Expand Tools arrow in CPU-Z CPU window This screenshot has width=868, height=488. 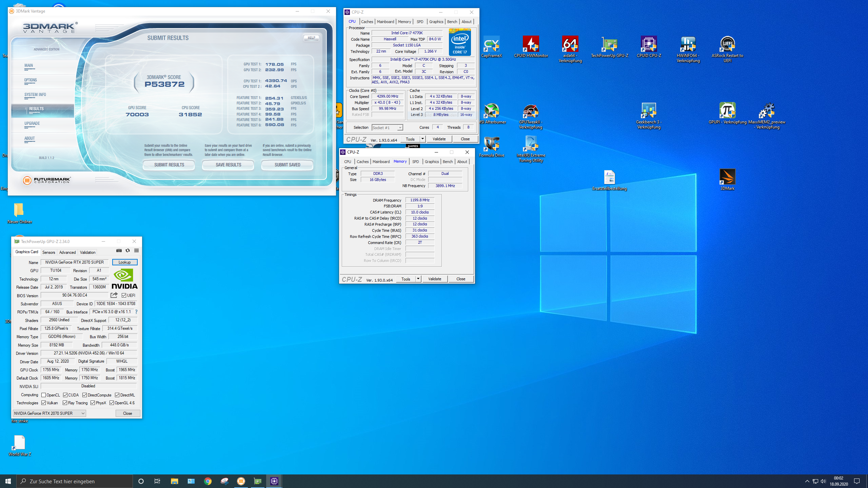422,139
